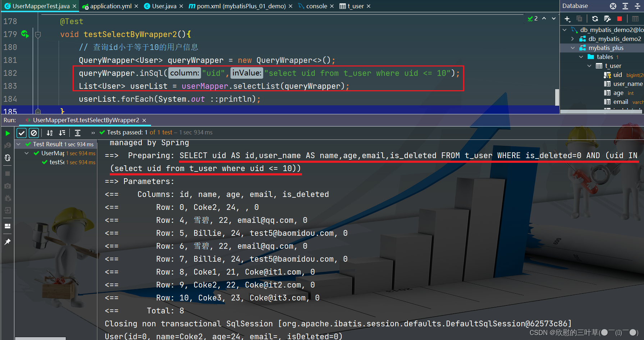Show more test toolbar options chevrons
644x340 pixels.
click(x=93, y=133)
